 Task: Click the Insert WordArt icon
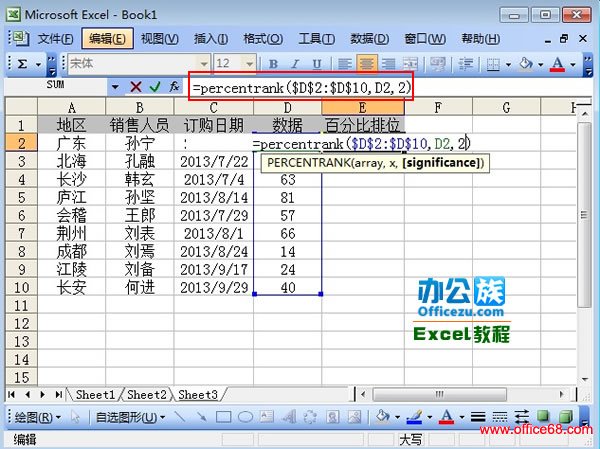click(289, 417)
